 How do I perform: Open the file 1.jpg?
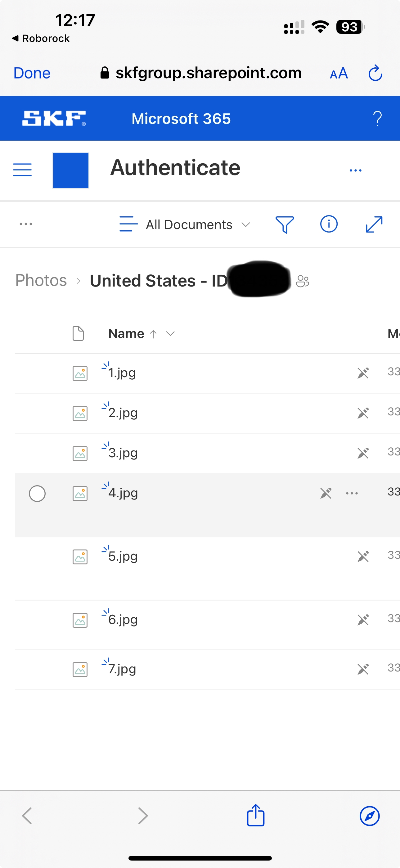pyautogui.click(x=122, y=373)
